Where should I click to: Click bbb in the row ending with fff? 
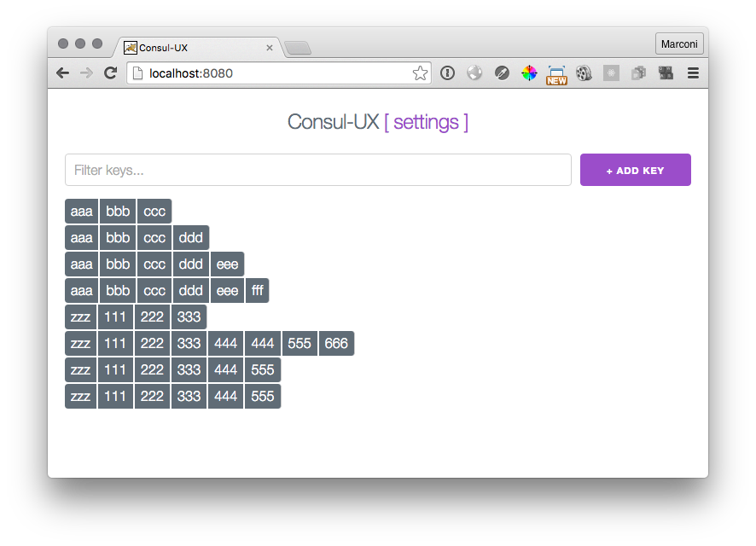[x=118, y=291]
